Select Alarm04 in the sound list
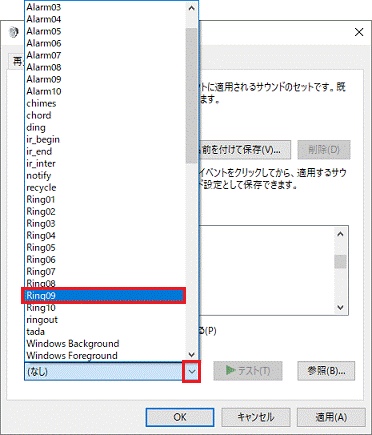The width and height of the screenshot is (372, 435). 105,19
